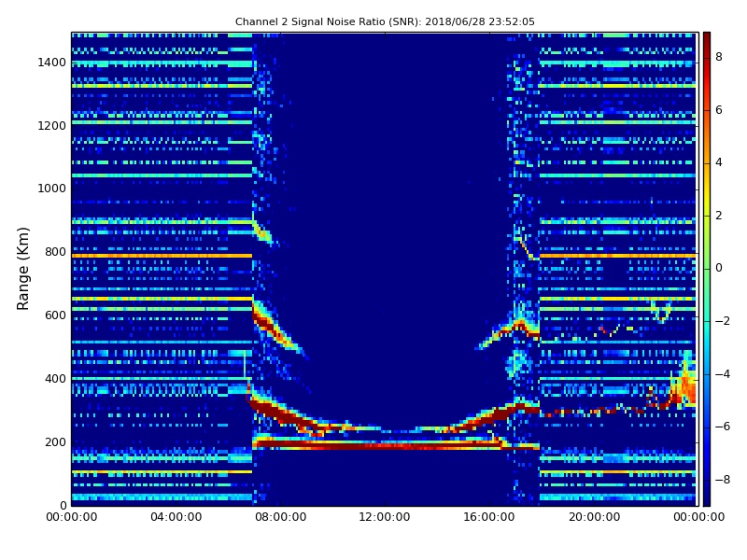Click the colorbar label 6
Screen dimensions: 747x560
click(x=718, y=110)
